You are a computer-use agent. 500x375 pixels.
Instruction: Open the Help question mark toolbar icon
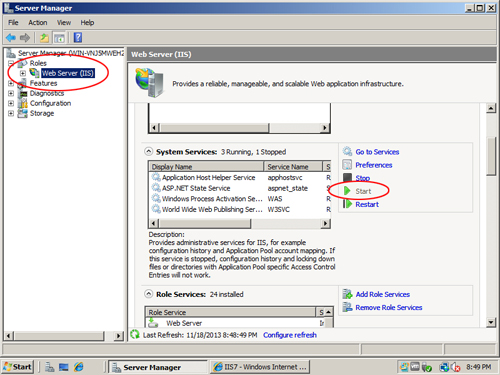click(78, 37)
